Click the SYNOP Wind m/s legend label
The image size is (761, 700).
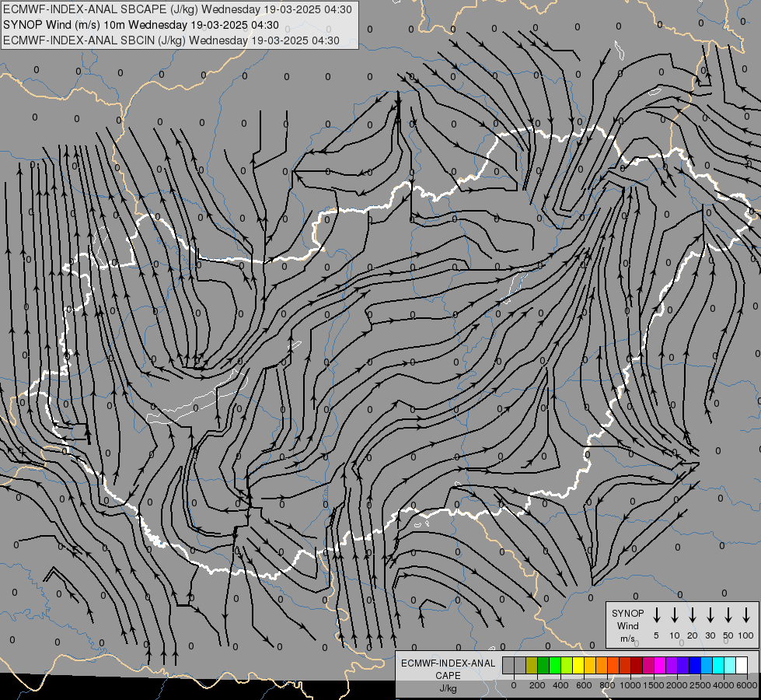(627, 625)
